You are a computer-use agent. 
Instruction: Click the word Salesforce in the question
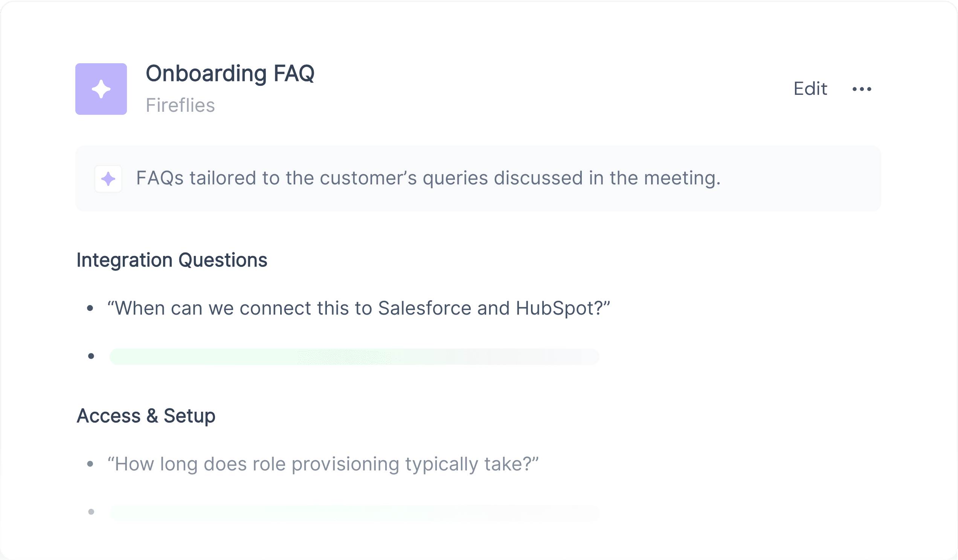pos(425,308)
